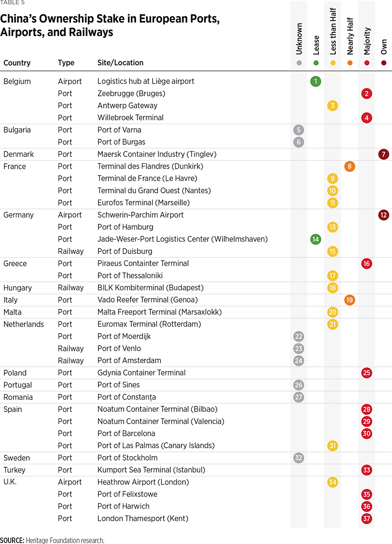The height and width of the screenshot is (544, 392).
Task: Click red marker 16 for Piraeus terminal
Action: [x=366, y=264]
